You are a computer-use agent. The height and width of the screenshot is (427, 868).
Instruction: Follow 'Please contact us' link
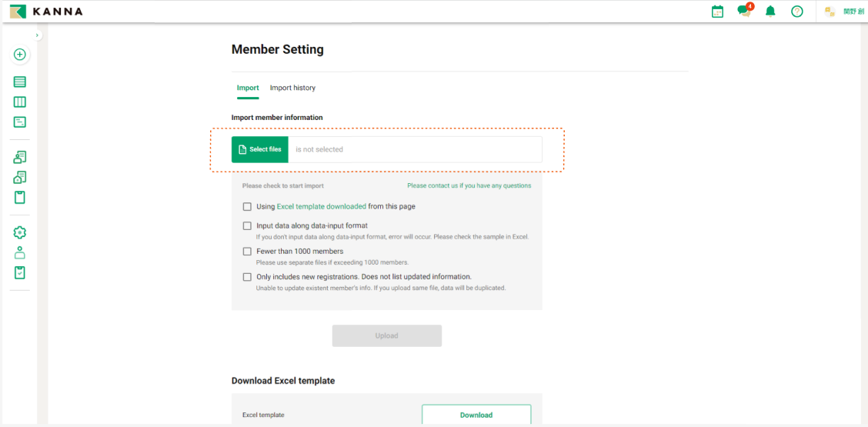pos(469,185)
